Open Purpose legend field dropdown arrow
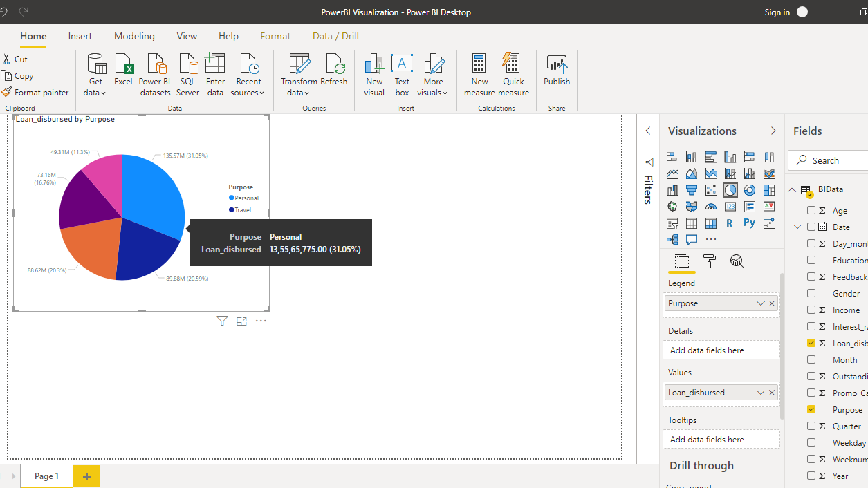868x488 pixels. (761, 303)
